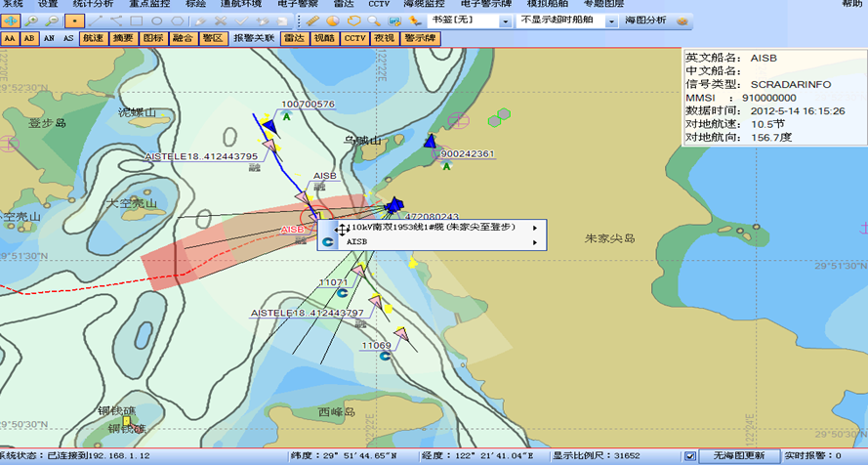Open the 不显示超时船舶 dropdown
Viewport: 868px width, 467px height.
tap(568, 21)
